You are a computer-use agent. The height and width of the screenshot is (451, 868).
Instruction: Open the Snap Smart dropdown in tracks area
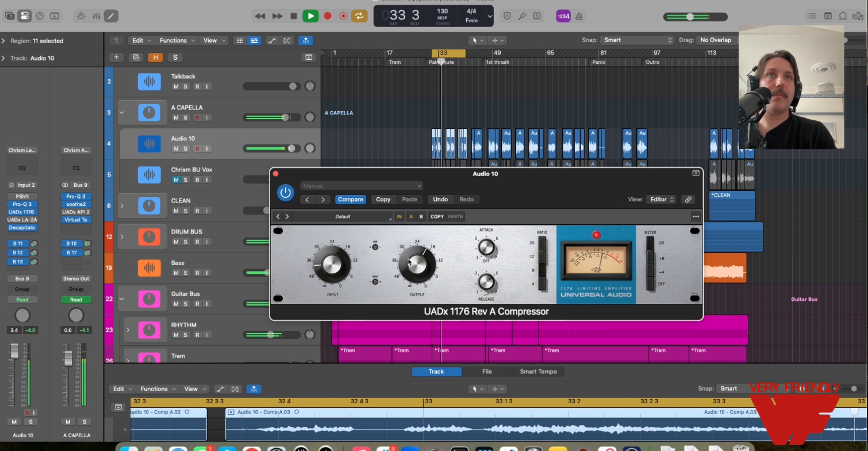[637, 40]
